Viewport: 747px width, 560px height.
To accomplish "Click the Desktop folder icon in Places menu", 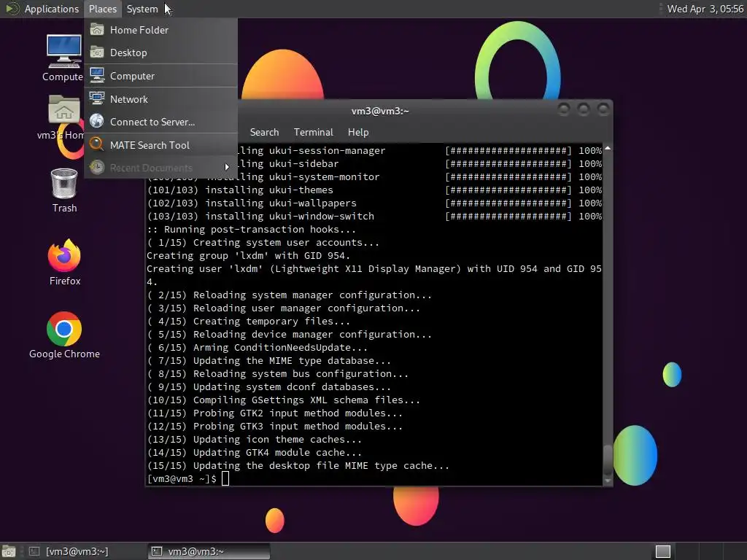I will pyautogui.click(x=97, y=52).
